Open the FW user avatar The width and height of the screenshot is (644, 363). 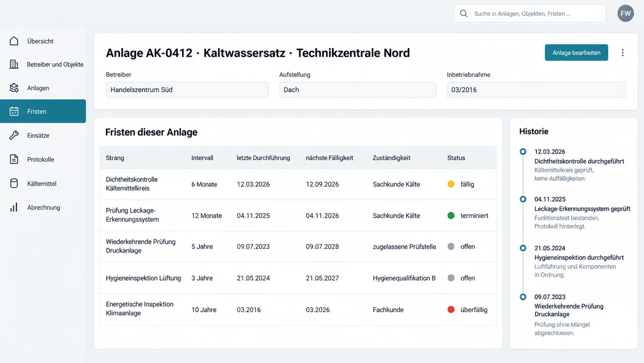626,13
